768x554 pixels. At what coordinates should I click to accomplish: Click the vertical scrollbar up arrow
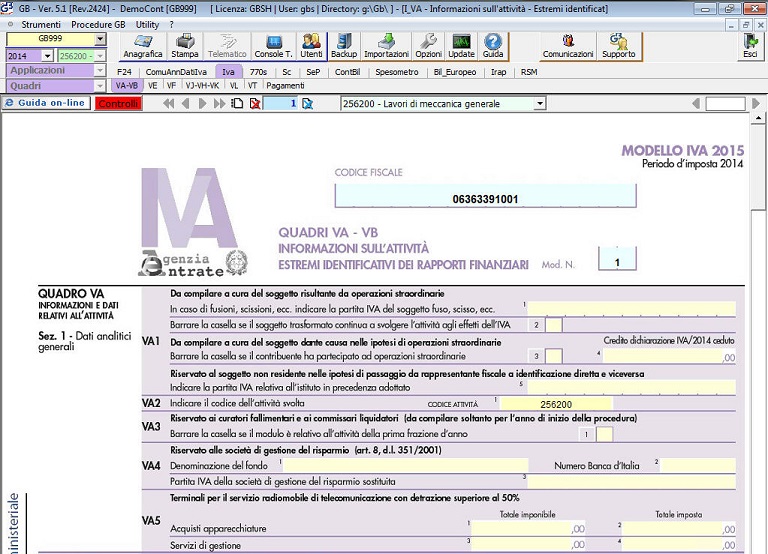(x=758, y=118)
